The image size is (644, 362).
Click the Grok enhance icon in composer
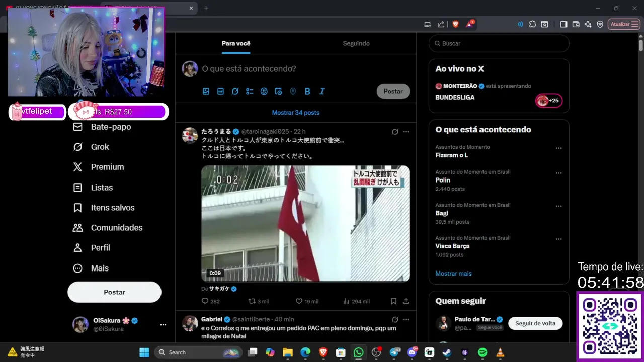point(235,92)
